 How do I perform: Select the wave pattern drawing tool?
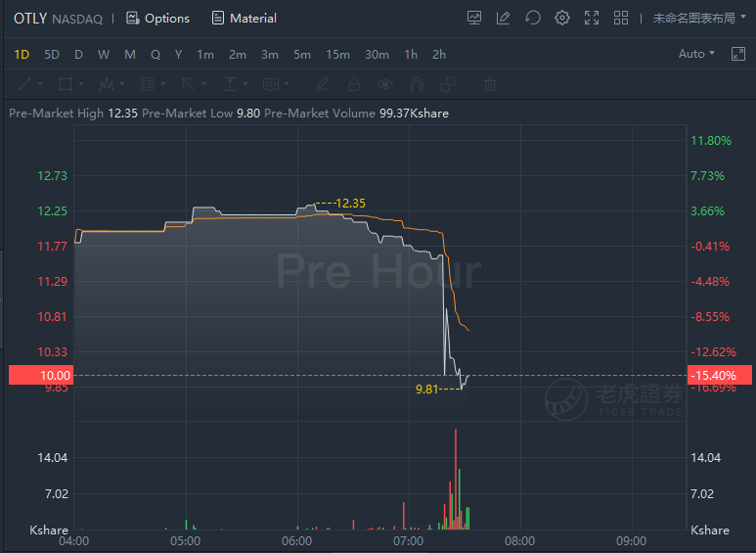click(x=106, y=84)
